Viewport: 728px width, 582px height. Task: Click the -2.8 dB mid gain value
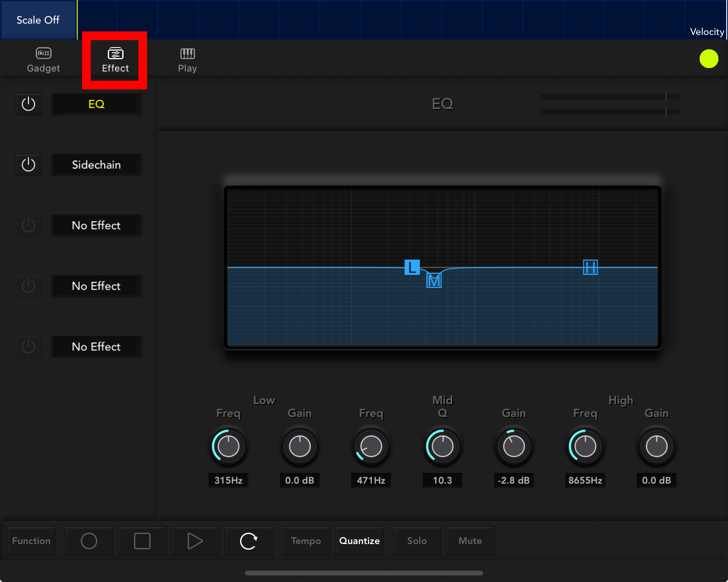[x=514, y=480]
